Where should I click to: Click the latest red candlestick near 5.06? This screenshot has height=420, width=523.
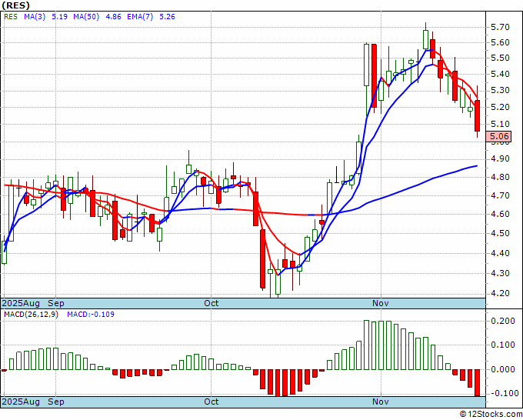coord(478,115)
